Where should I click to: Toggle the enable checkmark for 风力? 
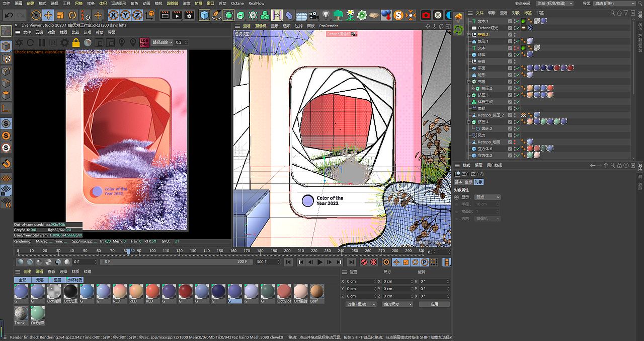[517, 135]
